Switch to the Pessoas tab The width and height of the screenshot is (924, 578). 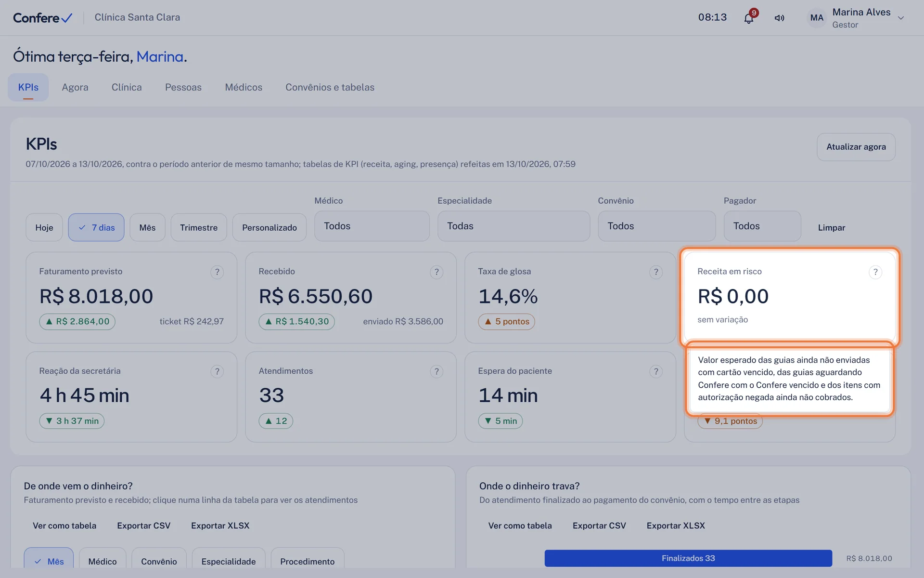tap(183, 87)
